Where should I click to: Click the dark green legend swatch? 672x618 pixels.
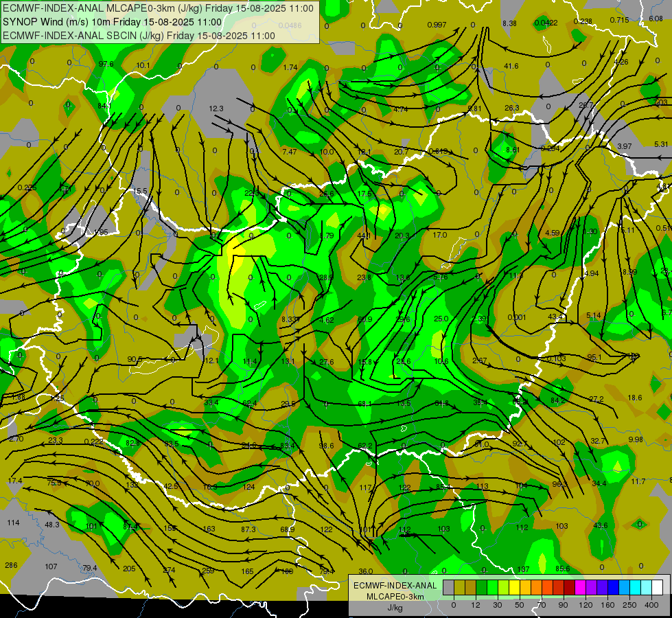[482, 587]
